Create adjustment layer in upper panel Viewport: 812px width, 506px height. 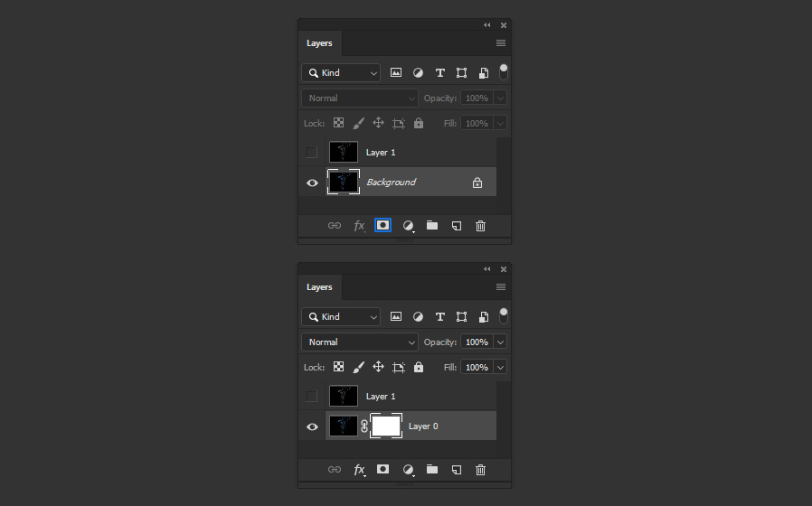click(408, 226)
